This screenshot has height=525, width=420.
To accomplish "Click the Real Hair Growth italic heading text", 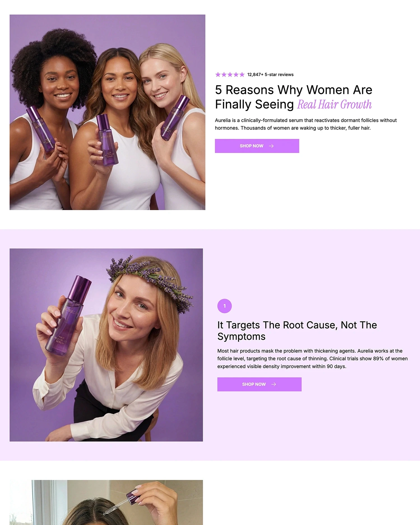I will 334,104.
